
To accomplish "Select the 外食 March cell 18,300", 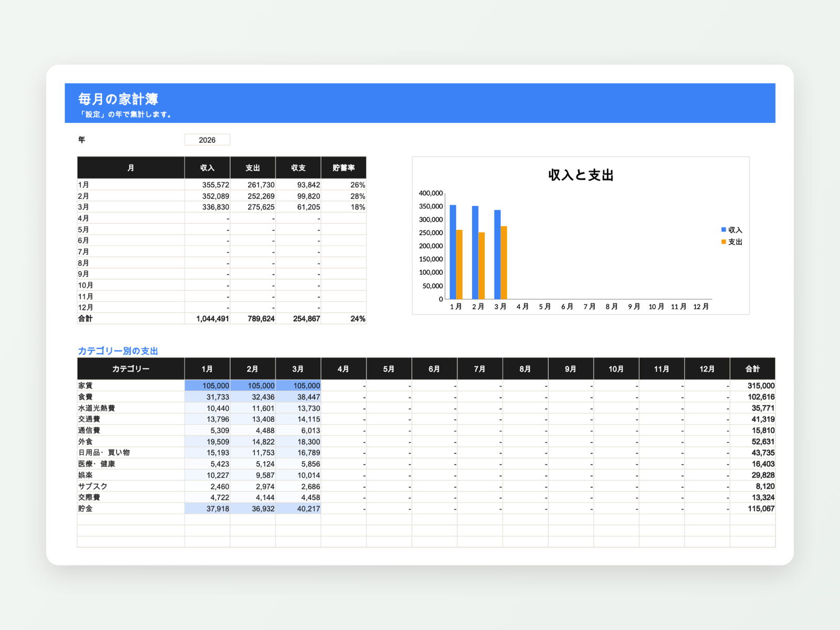I will click(298, 442).
